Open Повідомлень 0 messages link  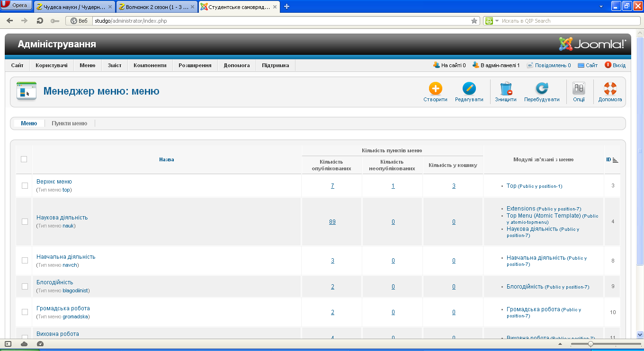point(548,65)
